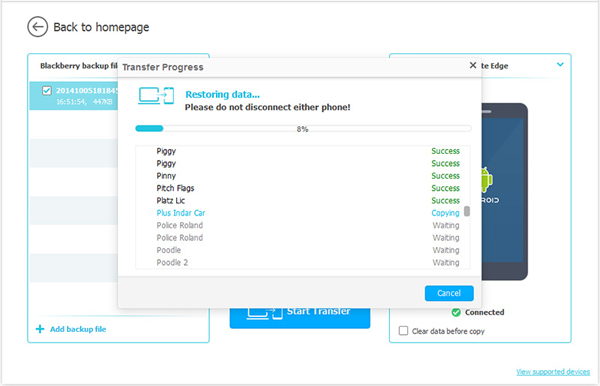This screenshot has height=386, width=600.
Task: Click the computer-to-phone transfer icon in the dialog
Action: [156, 96]
